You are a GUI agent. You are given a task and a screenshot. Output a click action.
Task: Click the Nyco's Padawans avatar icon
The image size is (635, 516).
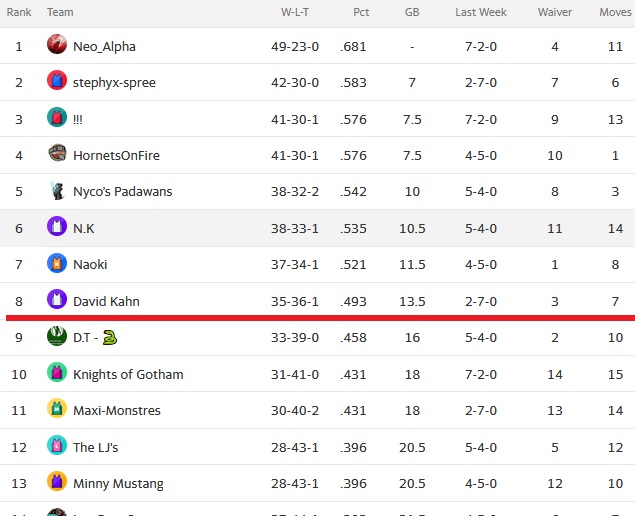[57, 190]
